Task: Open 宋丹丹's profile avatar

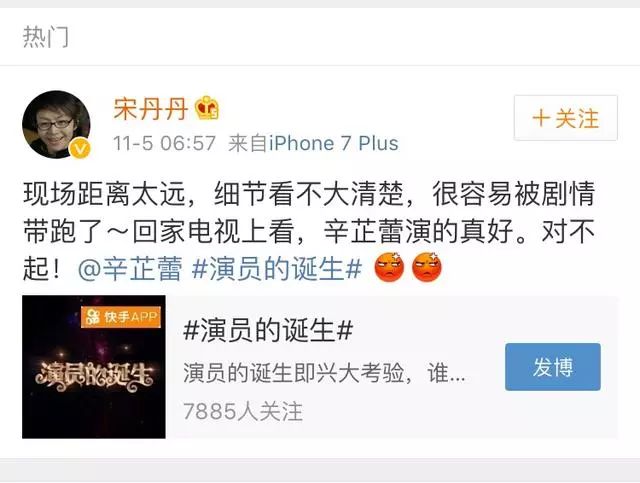Action: 56,125
